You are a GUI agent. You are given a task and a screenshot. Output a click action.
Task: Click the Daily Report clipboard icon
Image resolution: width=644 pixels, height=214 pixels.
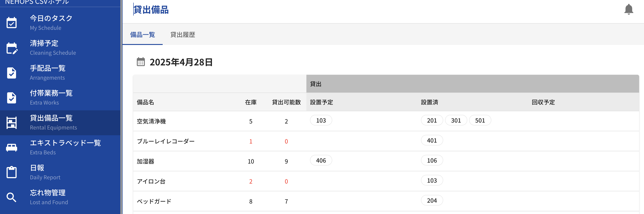(12, 172)
